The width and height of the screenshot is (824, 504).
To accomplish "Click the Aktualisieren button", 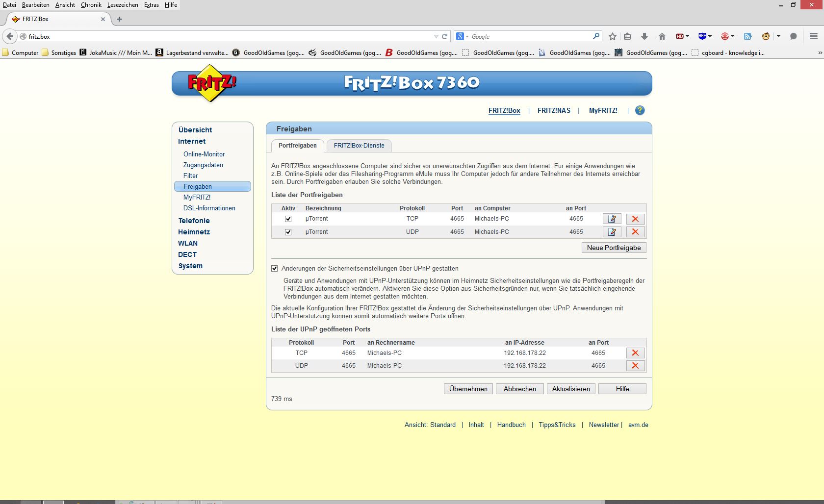I will tap(571, 389).
